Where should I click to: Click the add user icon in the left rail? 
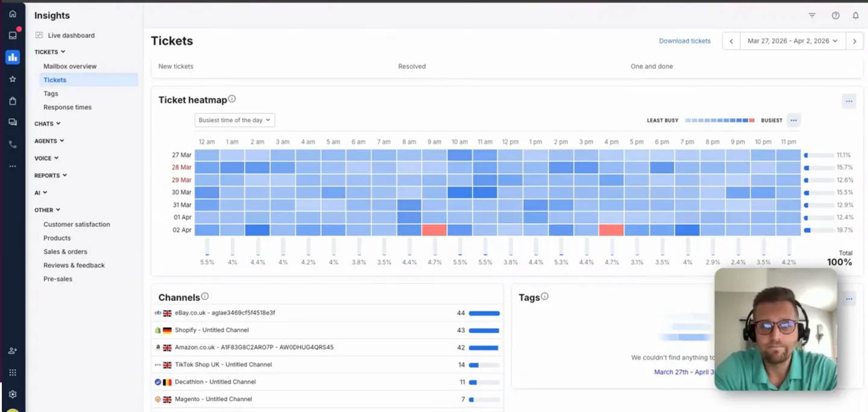coord(13,350)
